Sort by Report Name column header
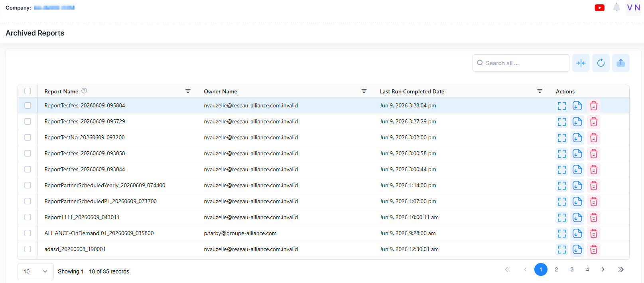 point(61,91)
